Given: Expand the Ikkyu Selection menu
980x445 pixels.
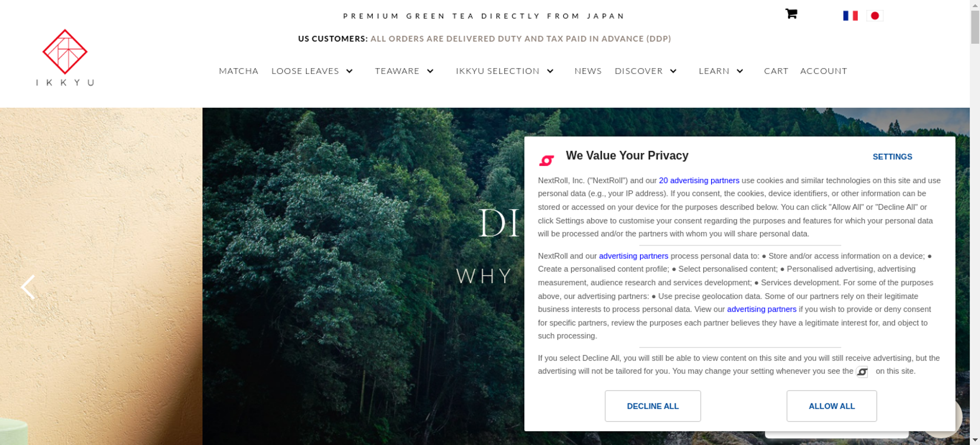Looking at the screenshot, I should coord(505,71).
